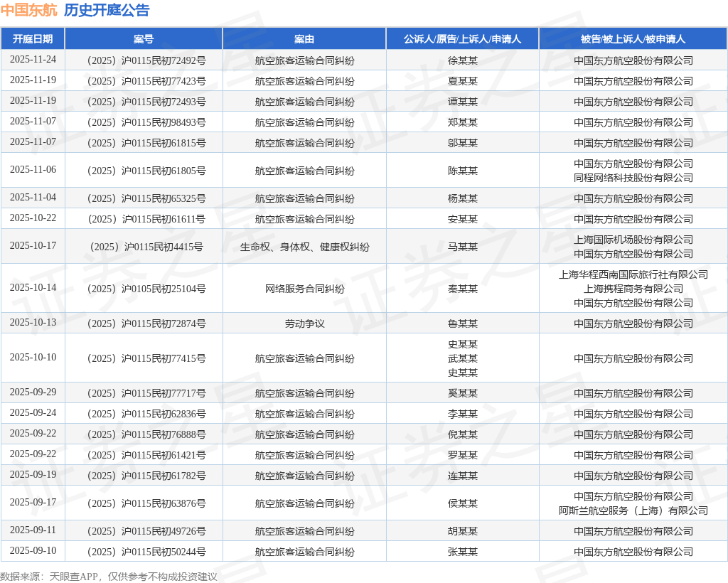Select case cause 生命权、身体权、健康权纠纷
This screenshot has height=583, width=728.
point(304,247)
